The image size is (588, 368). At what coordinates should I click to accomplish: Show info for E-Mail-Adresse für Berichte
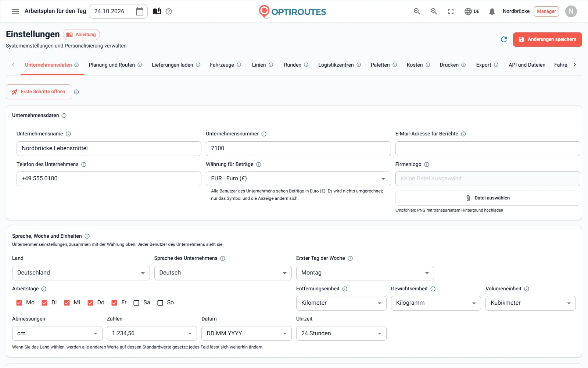[x=463, y=134]
